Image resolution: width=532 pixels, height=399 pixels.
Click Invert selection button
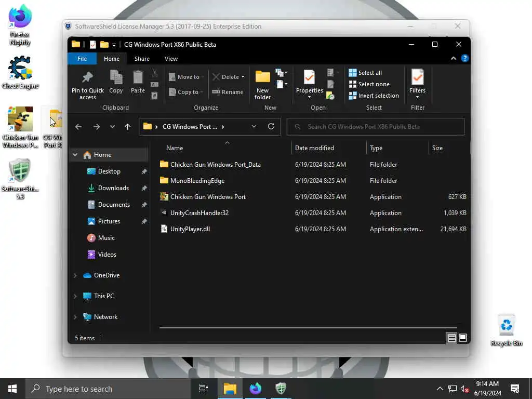[374, 96]
